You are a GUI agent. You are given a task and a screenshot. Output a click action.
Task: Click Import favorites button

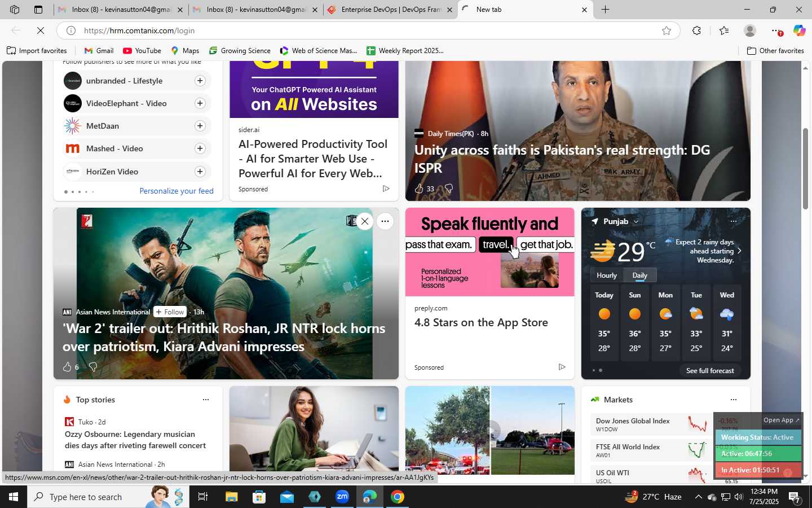pyautogui.click(x=37, y=51)
